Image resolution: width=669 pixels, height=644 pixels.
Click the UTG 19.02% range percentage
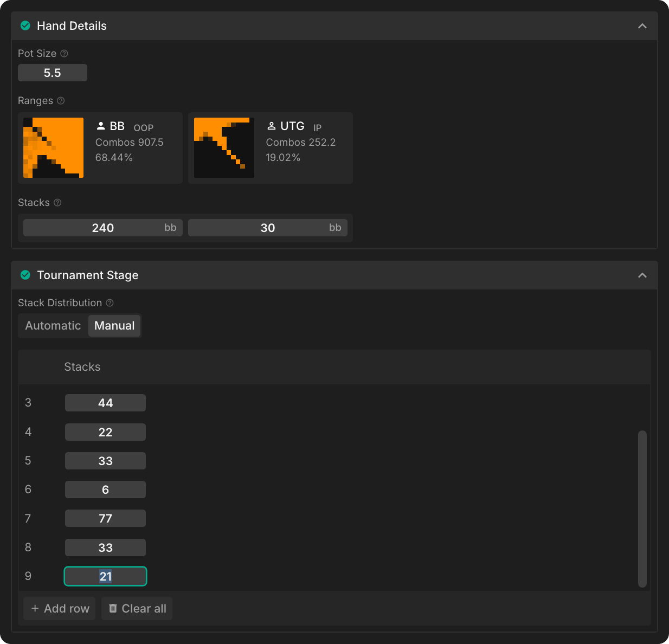pos(283,157)
